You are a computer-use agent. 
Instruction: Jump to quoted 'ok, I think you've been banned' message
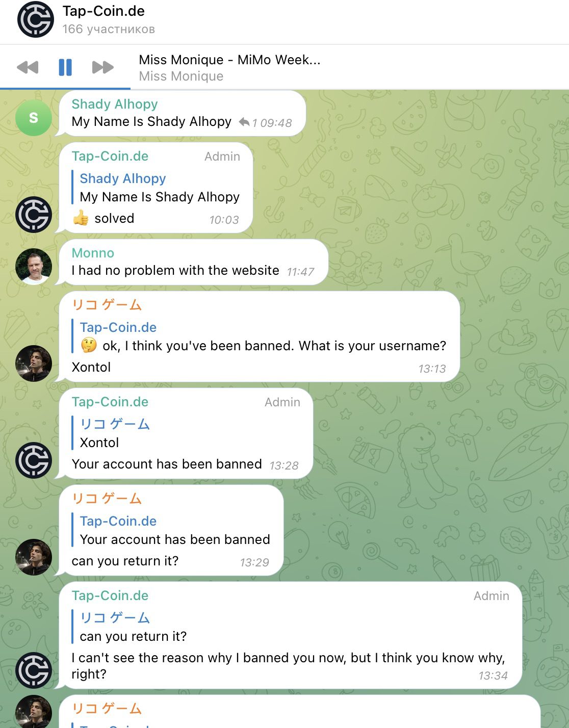click(x=260, y=336)
